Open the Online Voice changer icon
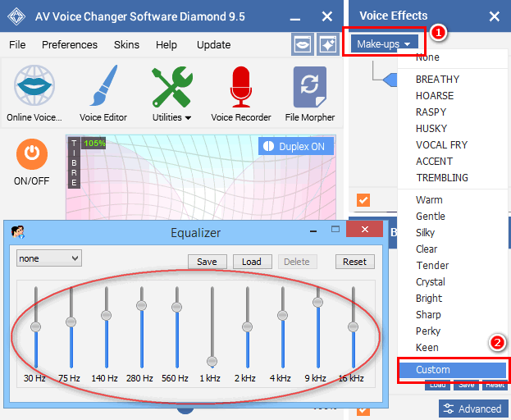 [x=34, y=85]
